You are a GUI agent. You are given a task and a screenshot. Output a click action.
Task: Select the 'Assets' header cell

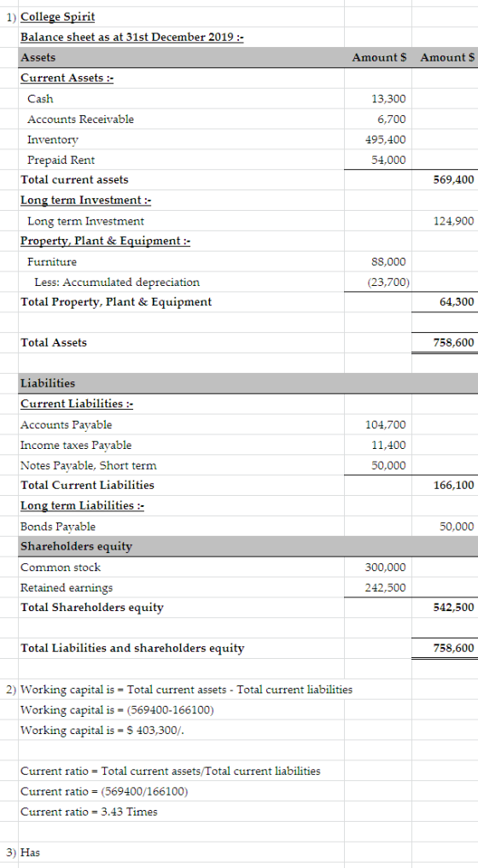[38, 57]
